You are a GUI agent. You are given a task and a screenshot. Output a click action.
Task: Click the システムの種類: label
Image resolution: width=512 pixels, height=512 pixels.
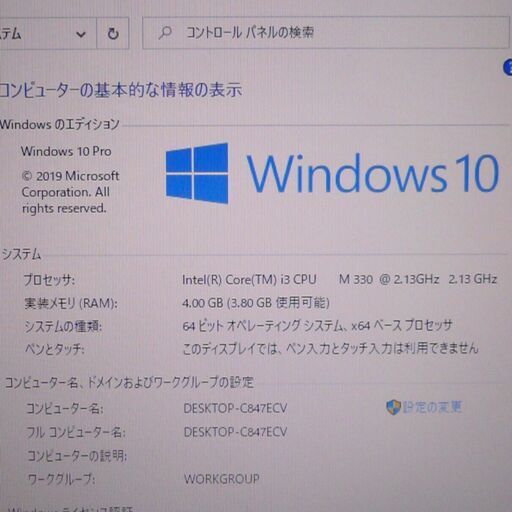pyautogui.click(x=63, y=326)
